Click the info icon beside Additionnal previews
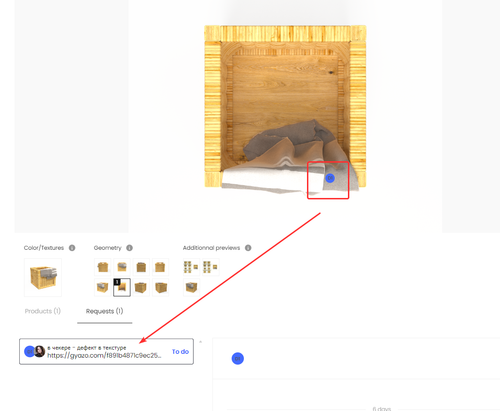500x411 pixels. coord(248,248)
